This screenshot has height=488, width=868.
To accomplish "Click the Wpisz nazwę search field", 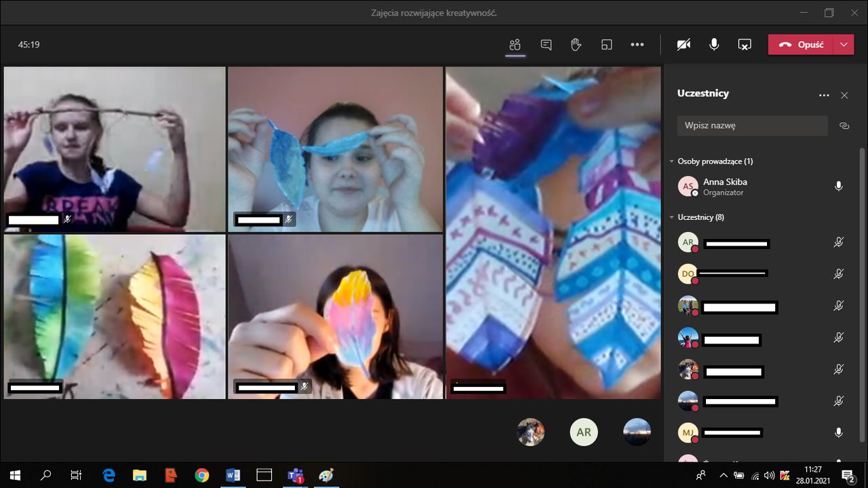I will coord(752,126).
